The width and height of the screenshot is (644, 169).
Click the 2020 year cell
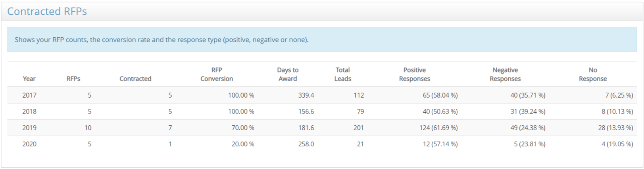[x=29, y=144]
